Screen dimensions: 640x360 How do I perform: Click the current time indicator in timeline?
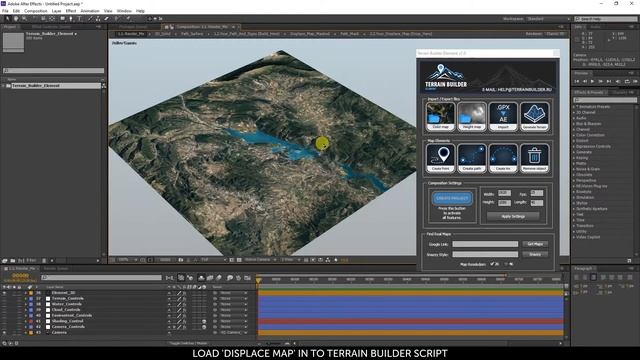pyautogui.click(x=258, y=281)
